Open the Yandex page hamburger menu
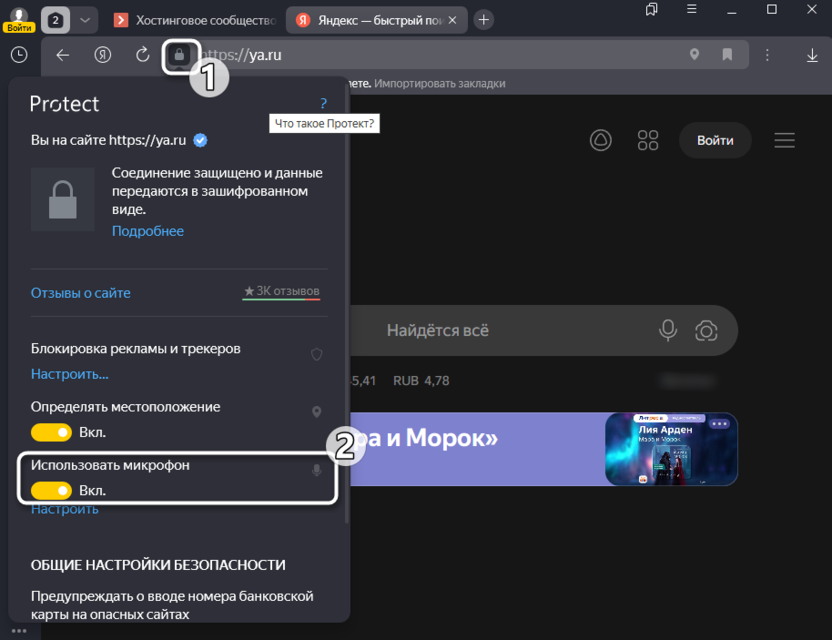 [x=784, y=140]
